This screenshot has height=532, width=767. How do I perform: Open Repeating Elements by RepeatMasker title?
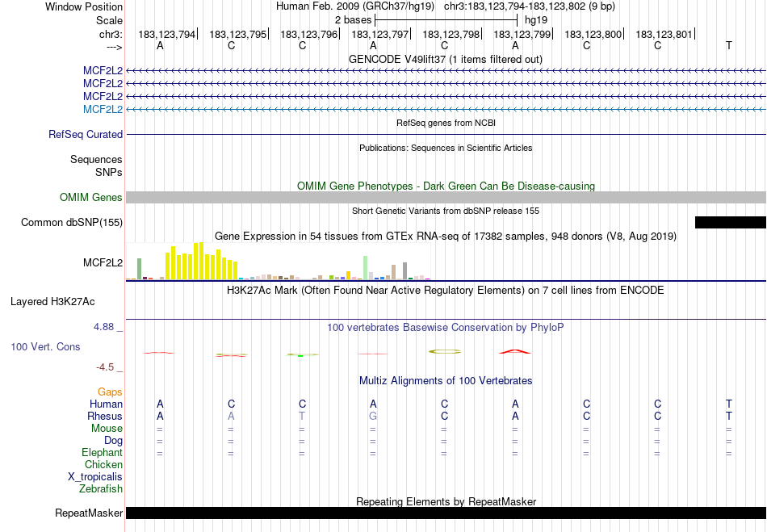coord(446,501)
